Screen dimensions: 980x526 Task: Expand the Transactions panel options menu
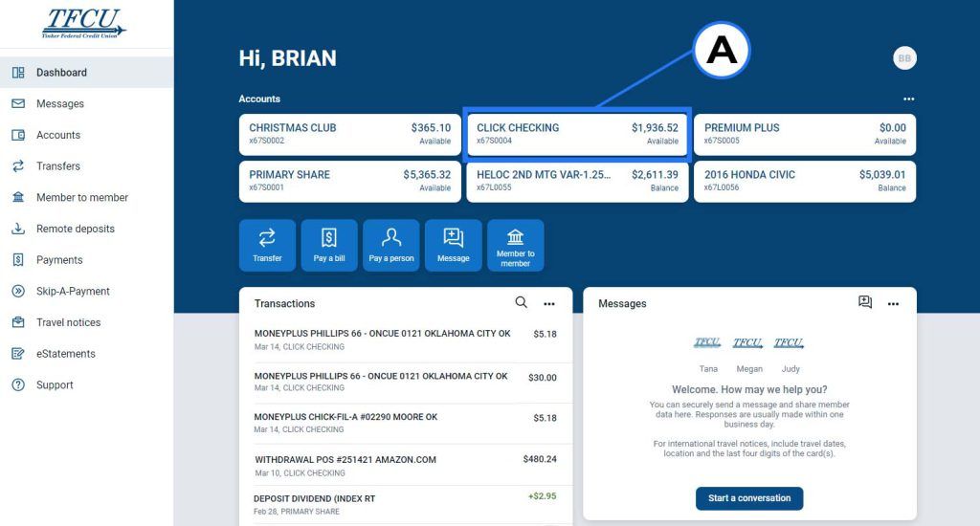click(x=549, y=303)
